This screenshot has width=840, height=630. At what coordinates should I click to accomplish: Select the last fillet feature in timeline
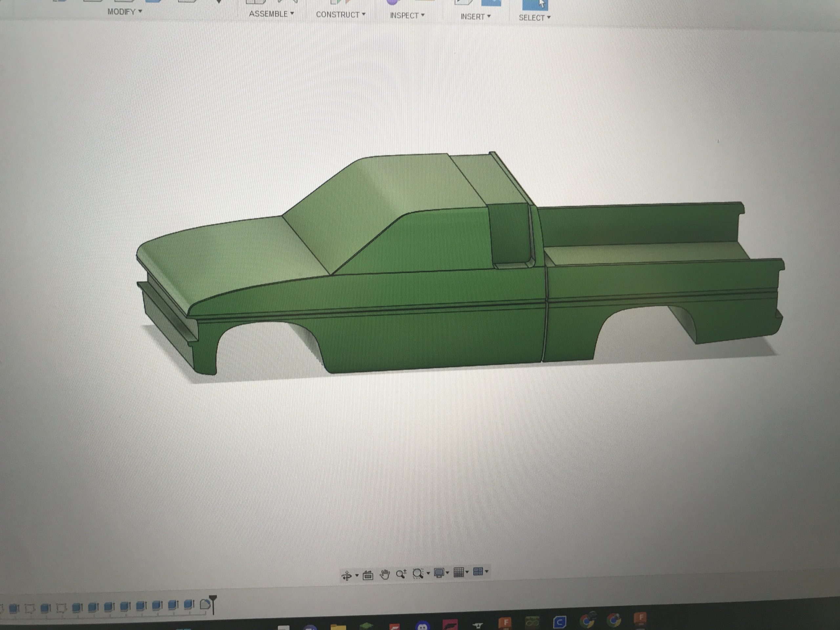205,604
